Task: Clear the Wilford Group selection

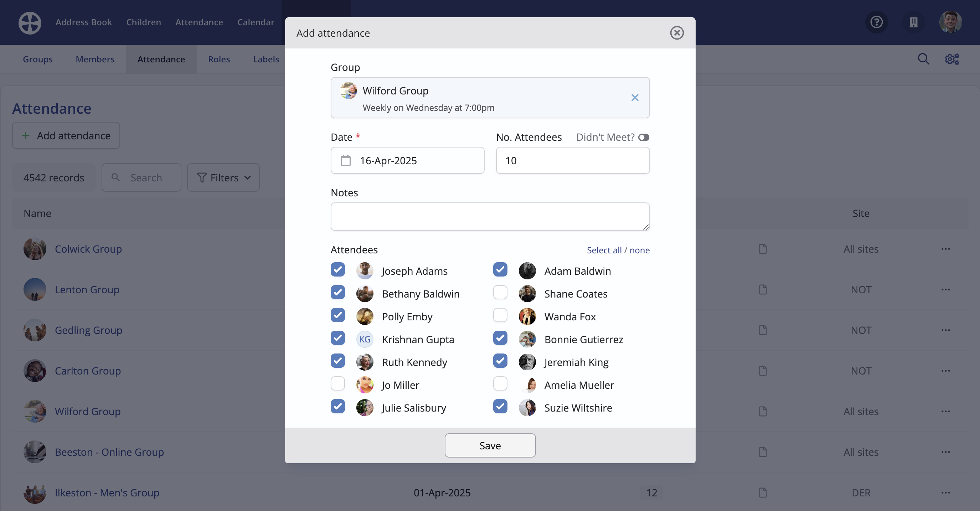Action: [x=635, y=98]
